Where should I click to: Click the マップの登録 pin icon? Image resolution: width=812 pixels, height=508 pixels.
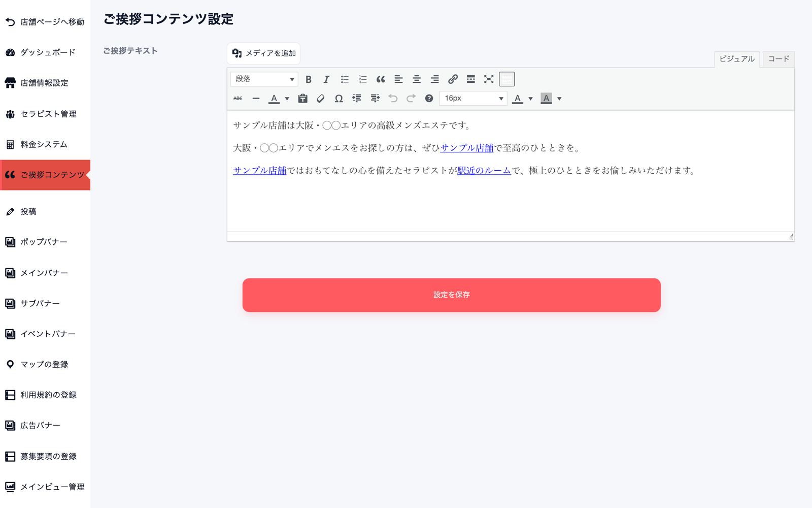tap(10, 364)
